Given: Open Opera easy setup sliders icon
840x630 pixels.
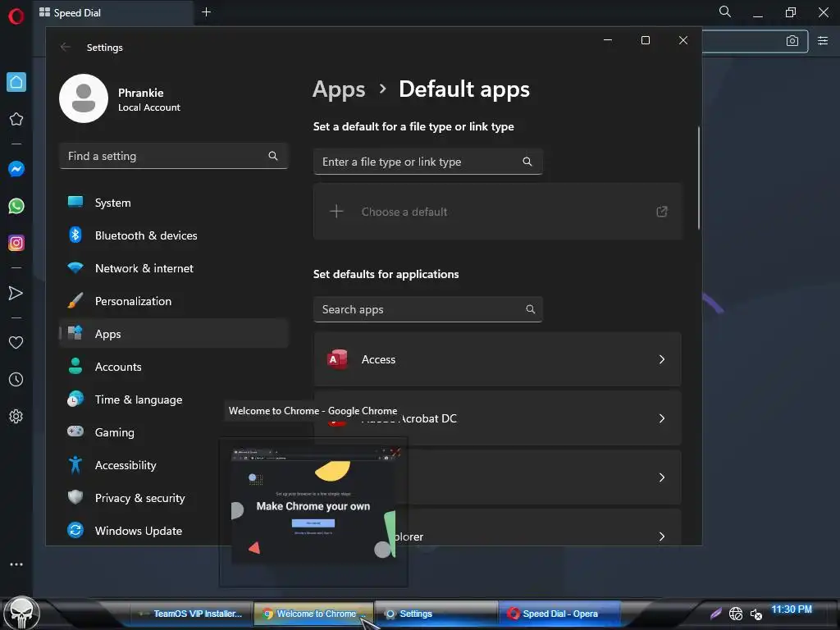Looking at the screenshot, I should point(823,41).
